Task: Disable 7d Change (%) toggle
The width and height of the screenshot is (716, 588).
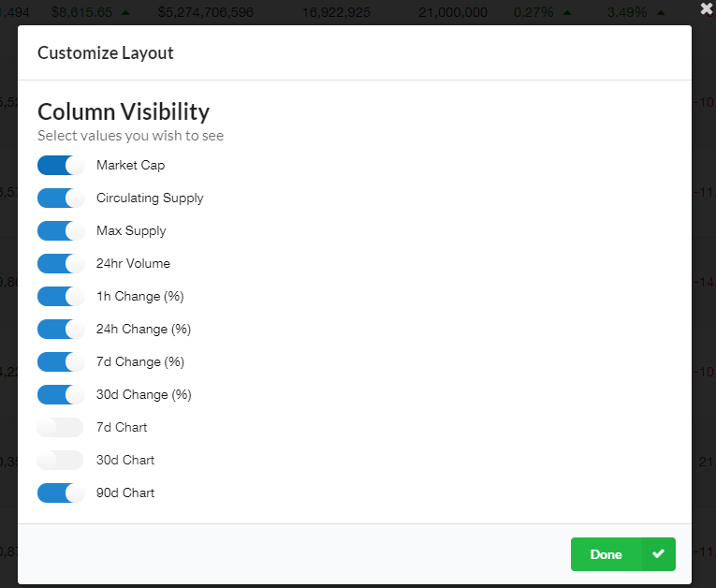Action: pos(61,361)
